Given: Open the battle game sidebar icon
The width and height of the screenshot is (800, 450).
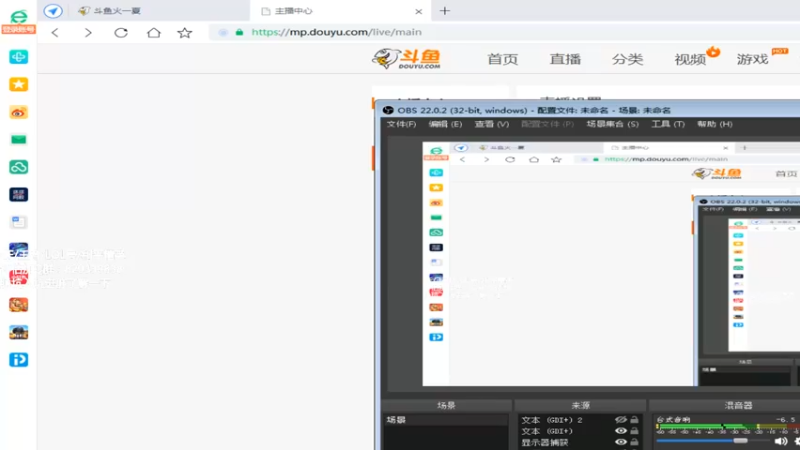Looking at the screenshot, I should (x=18, y=332).
